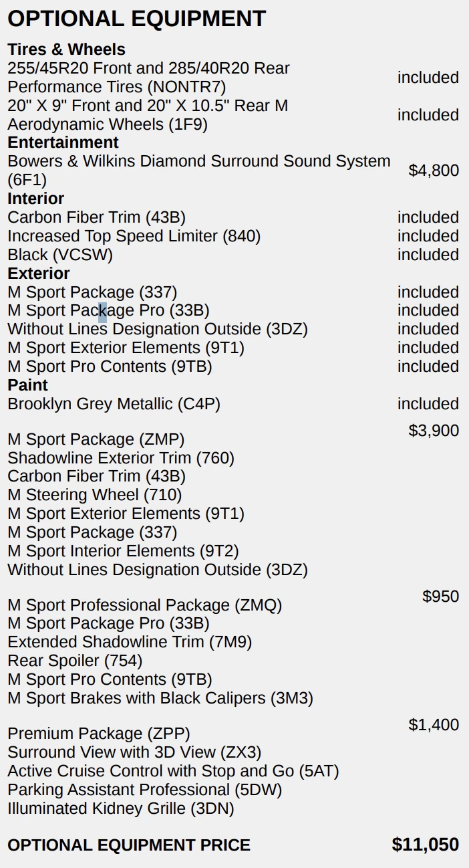The image size is (469, 868).
Task: Click the $950 price amount
Action: point(440,596)
